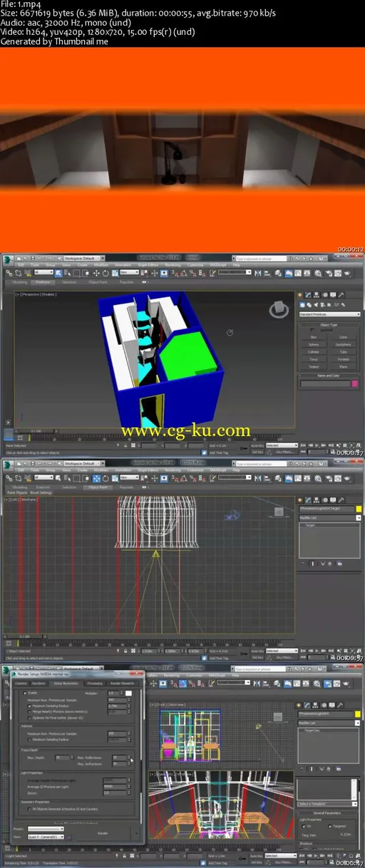Image resolution: width=365 pixels, height=868 pixels.
Task: Click the 3ds Max application logo in the wireframe lamp frame
Action: (7, 465)
